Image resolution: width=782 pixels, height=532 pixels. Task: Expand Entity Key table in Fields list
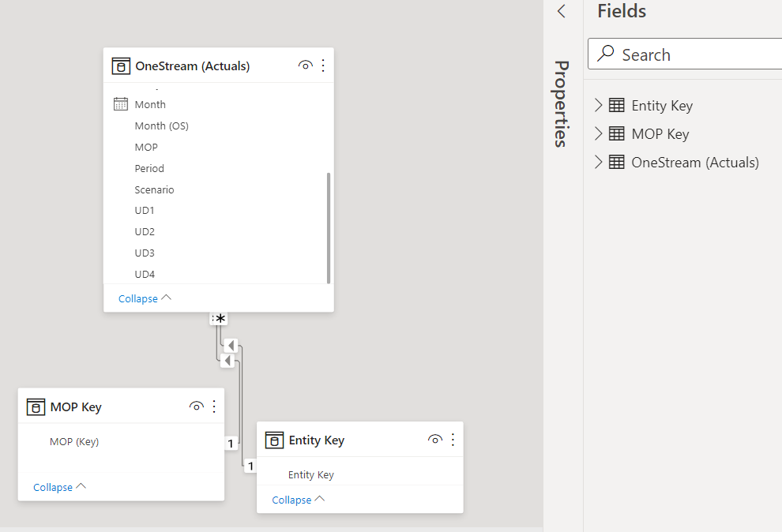point(599,105)
